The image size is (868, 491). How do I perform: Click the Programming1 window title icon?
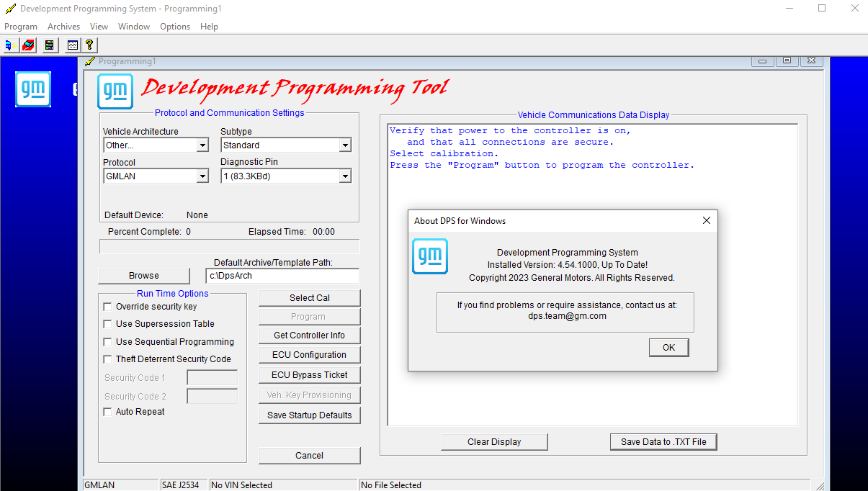pyautogui.click(x=90, y=62)
